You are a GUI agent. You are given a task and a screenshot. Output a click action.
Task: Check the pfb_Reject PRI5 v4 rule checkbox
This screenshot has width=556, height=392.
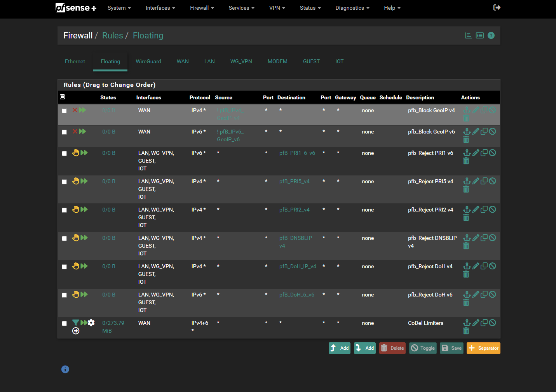(x=64, y=182)
